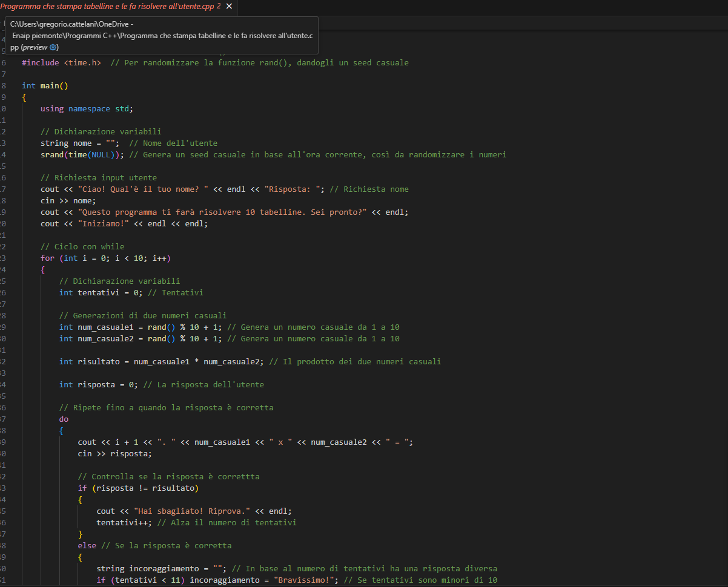Place cursor on #include <time.h>
Viewport: 728px width, 587px height.
[61, 63]
